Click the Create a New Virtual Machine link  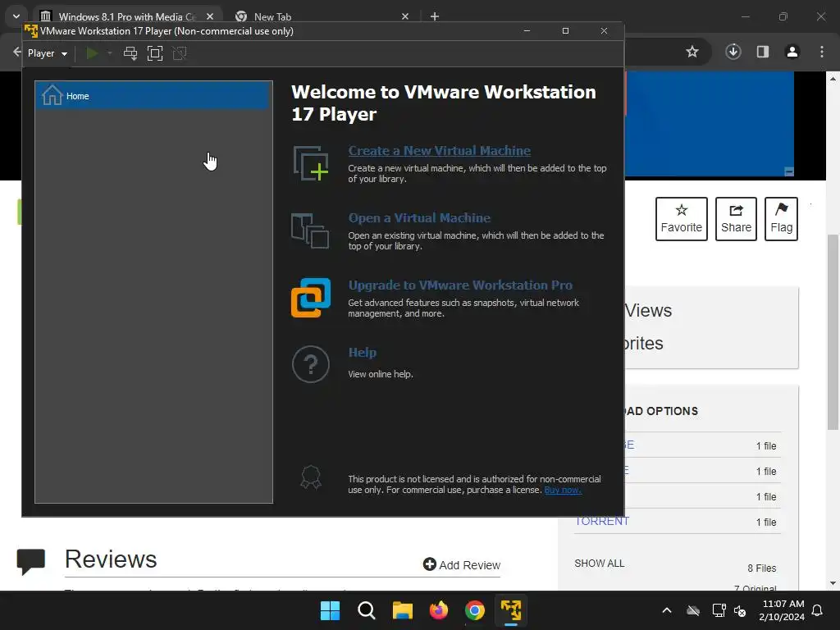[440, 151]
